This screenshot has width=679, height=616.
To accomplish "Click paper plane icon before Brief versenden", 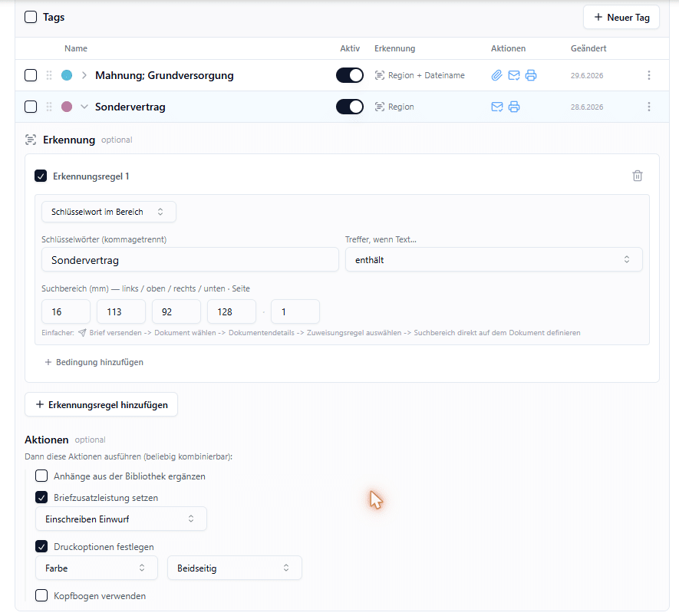I will tap(82, 333).
